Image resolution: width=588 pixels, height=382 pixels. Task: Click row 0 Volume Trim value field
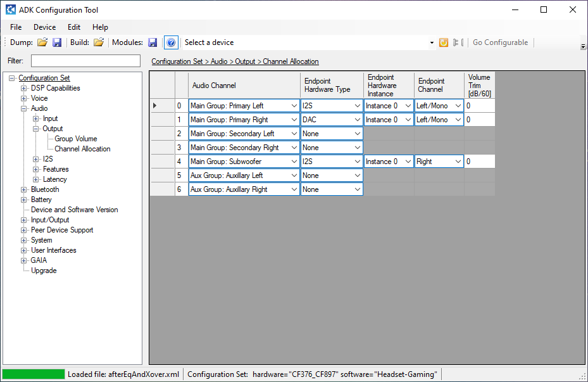point(480,106)
